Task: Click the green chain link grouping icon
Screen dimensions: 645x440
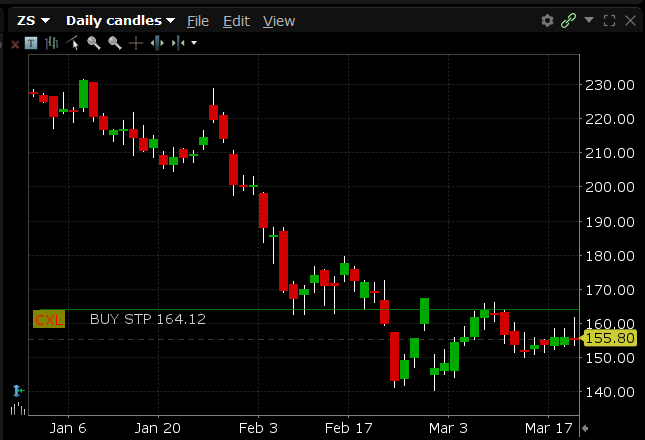Action: click(568, 20)
